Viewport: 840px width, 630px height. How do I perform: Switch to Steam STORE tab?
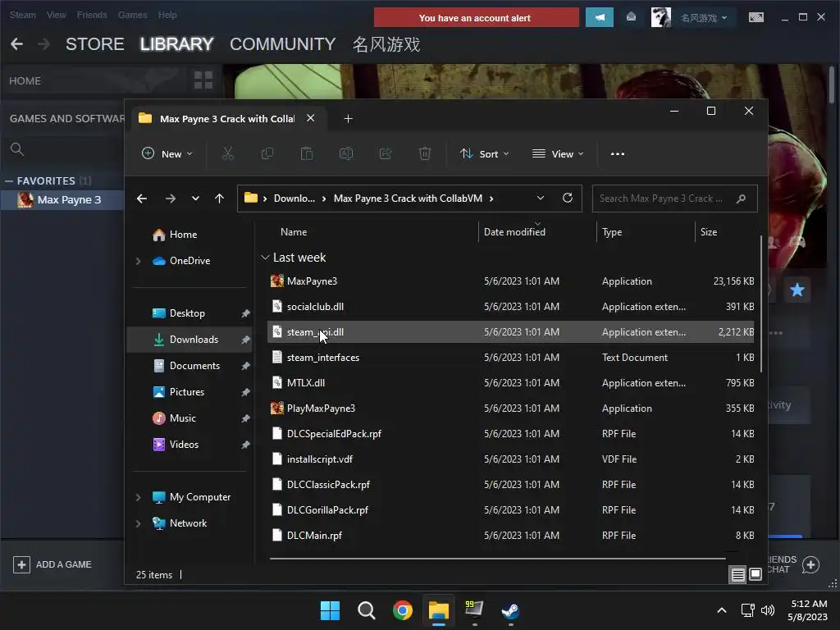95,44
